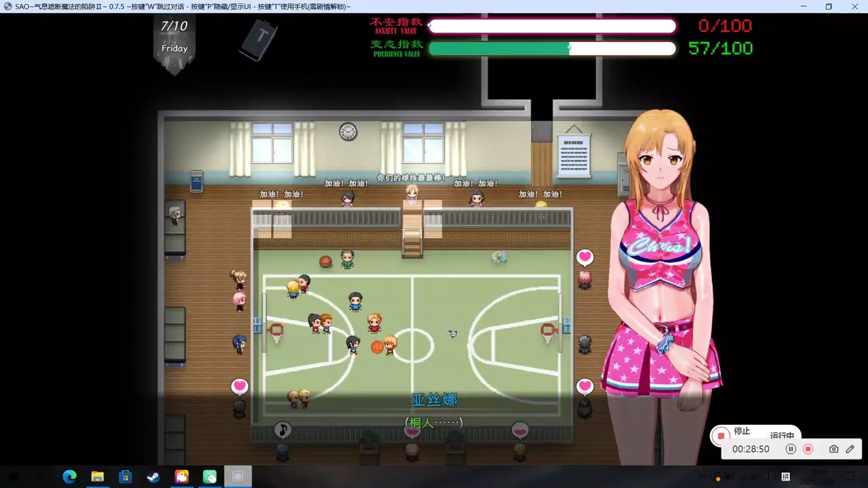The width and height of the screenshot is (868, 488).
Task: Launch Steam from the taskbar
Action: (x=153, y=476)
